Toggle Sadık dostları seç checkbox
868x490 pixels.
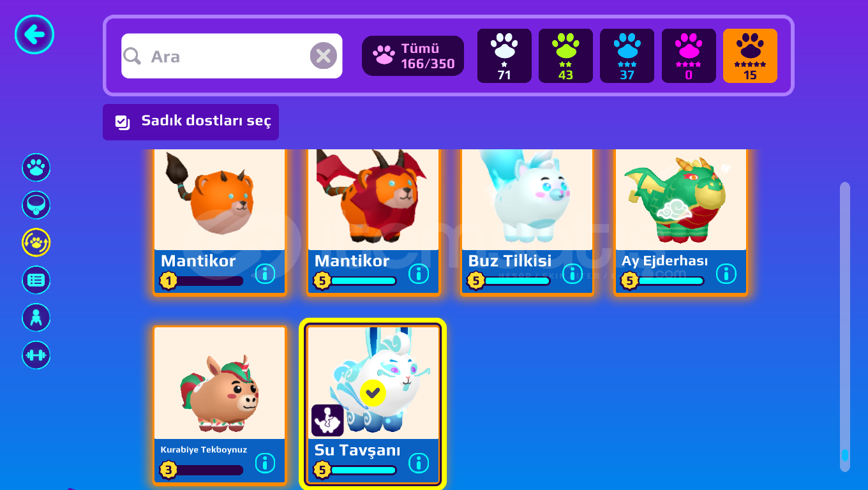click(123, 122)
